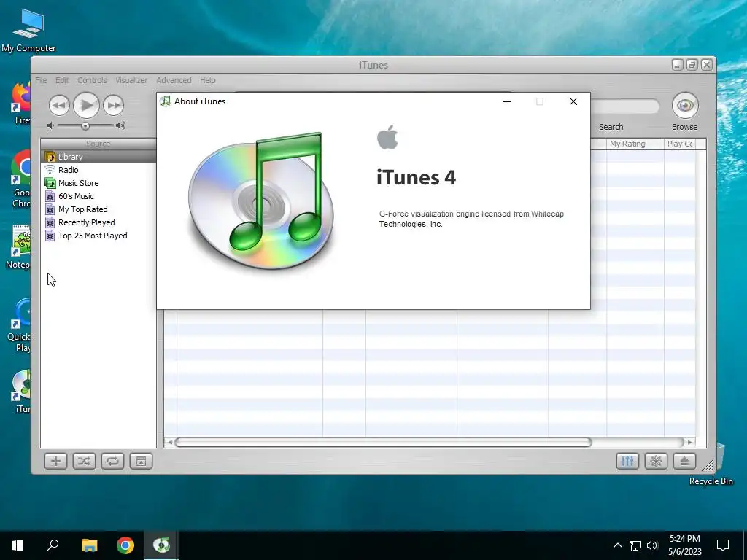
Task: Click the Browse eye button
Action: point(685,105)
